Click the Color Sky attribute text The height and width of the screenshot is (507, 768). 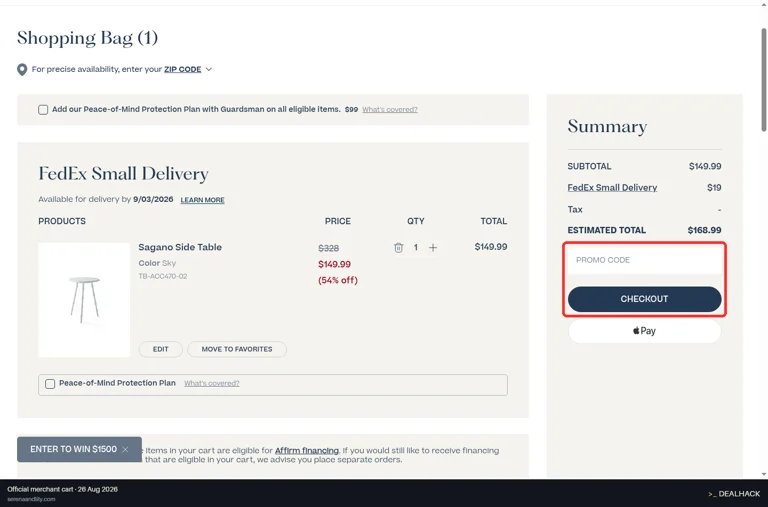[x=157, y=263]
